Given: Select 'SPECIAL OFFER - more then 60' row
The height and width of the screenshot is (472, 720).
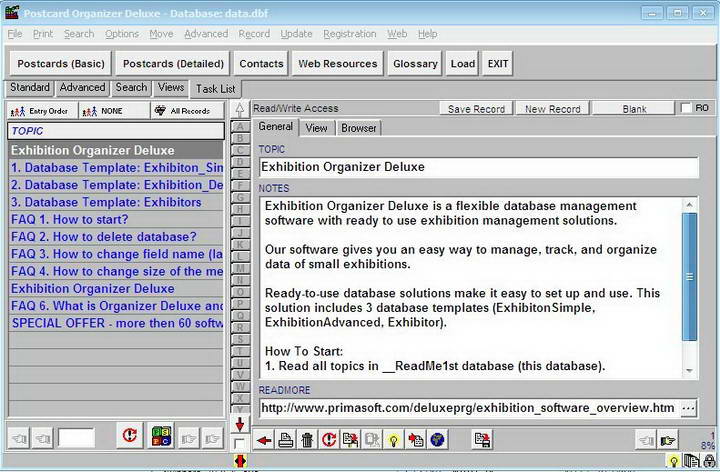Looking at the screenshot, I should pos(116,323).
